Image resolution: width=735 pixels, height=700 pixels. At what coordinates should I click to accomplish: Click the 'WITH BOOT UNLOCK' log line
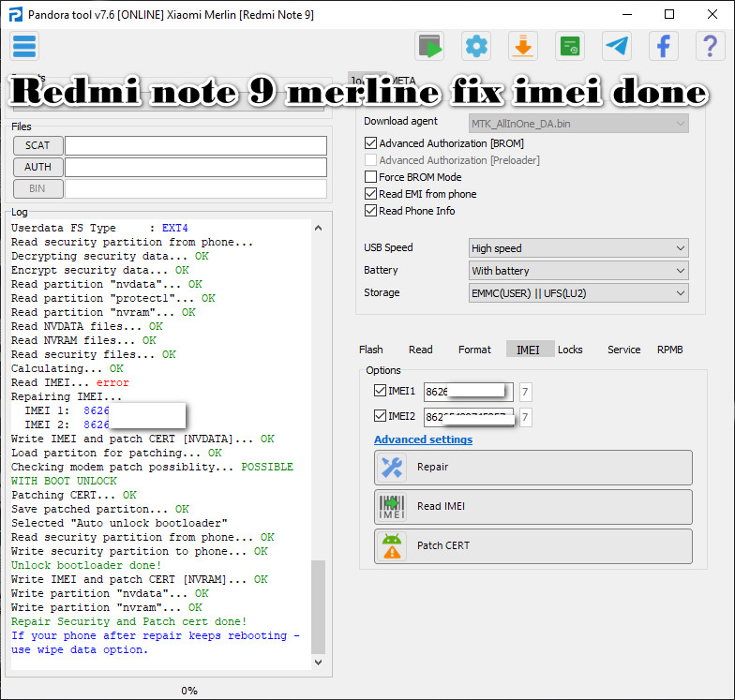(x=64, y=482)
